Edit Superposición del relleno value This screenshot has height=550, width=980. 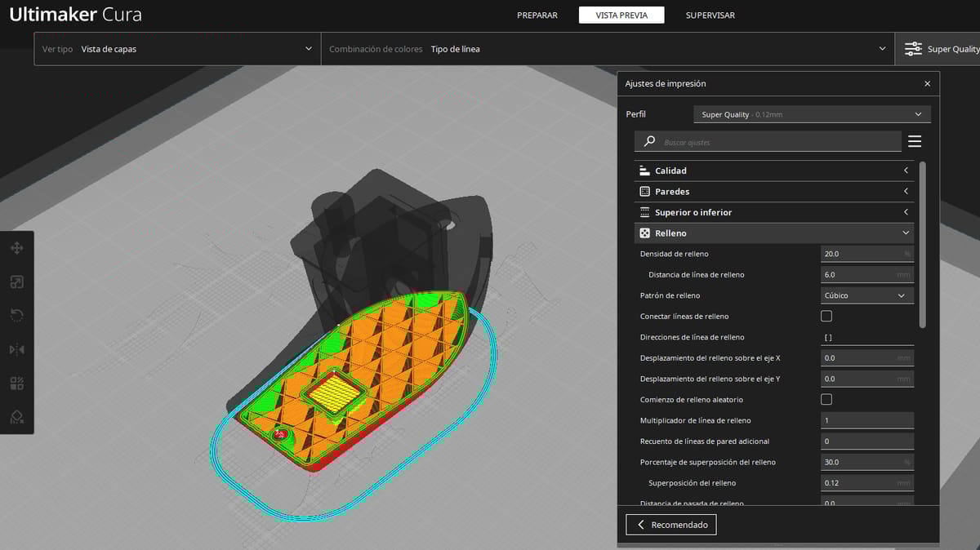tap(866, 482)
